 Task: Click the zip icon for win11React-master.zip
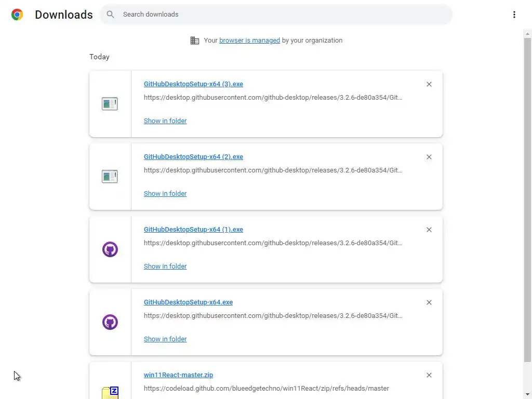coord(110,392)
